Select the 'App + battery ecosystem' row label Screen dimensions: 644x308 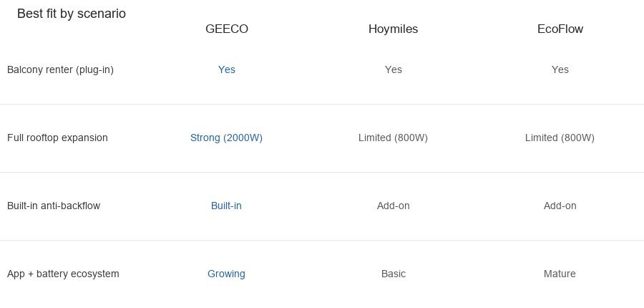(x=63, y=274)
